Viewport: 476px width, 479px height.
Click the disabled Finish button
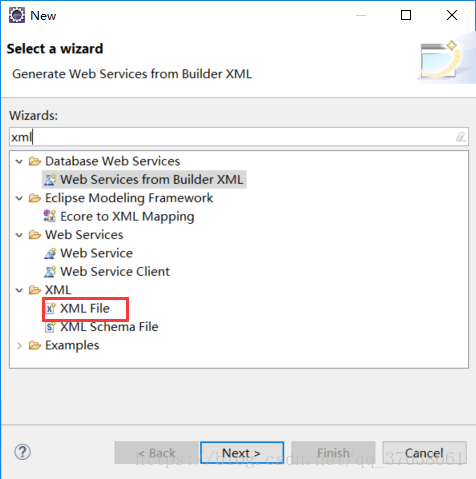[x=333, y=453]
